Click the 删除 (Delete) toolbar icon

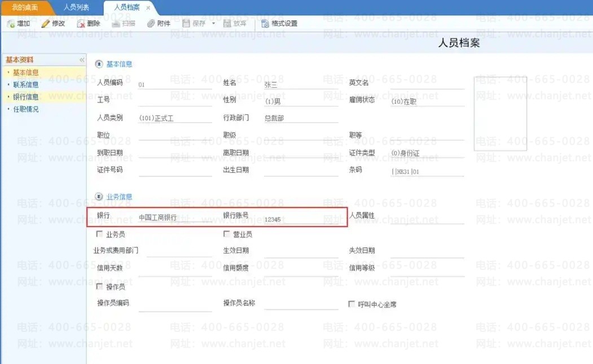point(81,24)
